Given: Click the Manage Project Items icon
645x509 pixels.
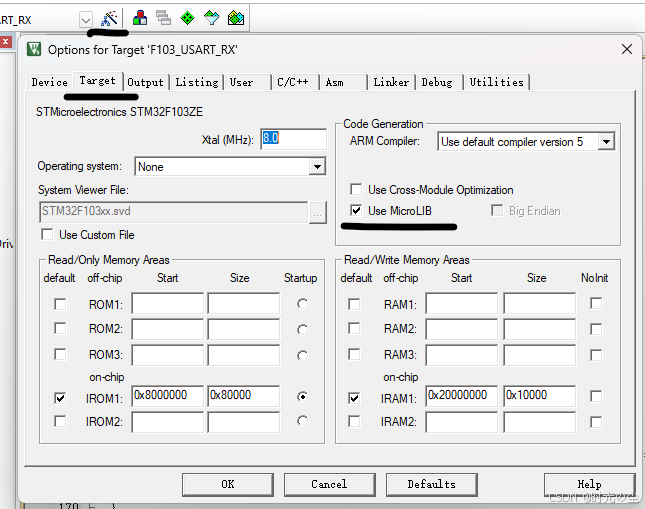Looking at the screenshot, I should [140, 18].
